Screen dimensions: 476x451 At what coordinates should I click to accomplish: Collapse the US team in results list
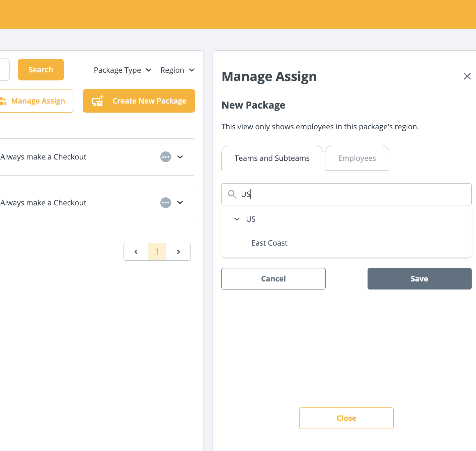(x=237, y=219)
